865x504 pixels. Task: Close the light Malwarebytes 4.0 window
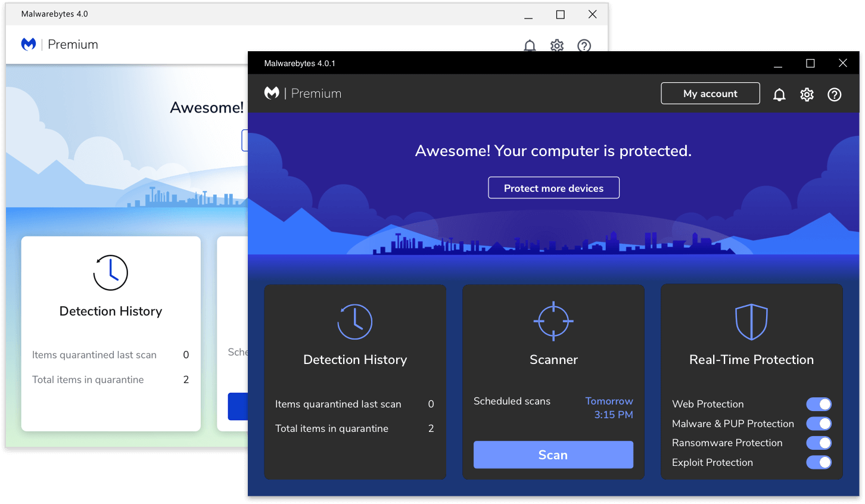(x=592, y=14)
